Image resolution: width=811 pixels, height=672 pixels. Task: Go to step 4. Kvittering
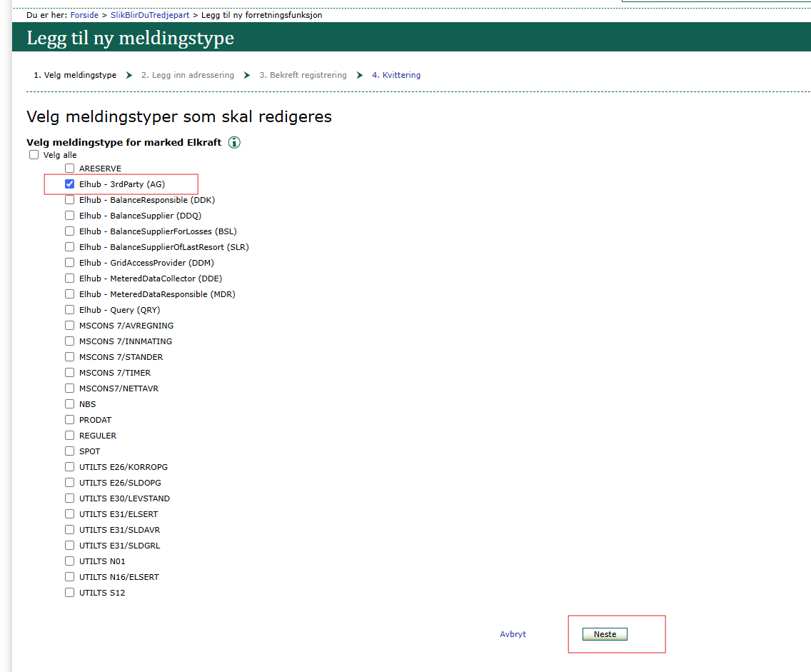tap(396, 75)
